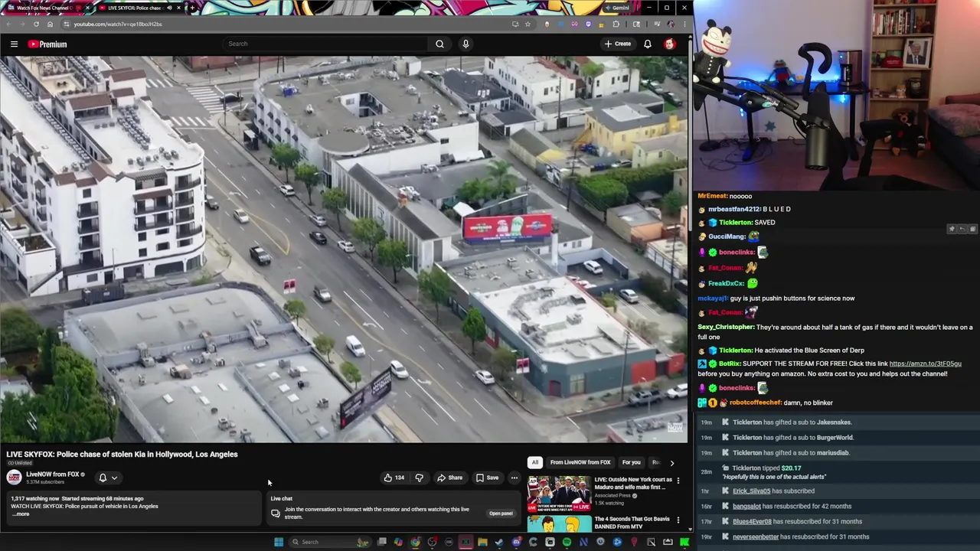
Task: Share the live stream video
Action: [449, 478]
